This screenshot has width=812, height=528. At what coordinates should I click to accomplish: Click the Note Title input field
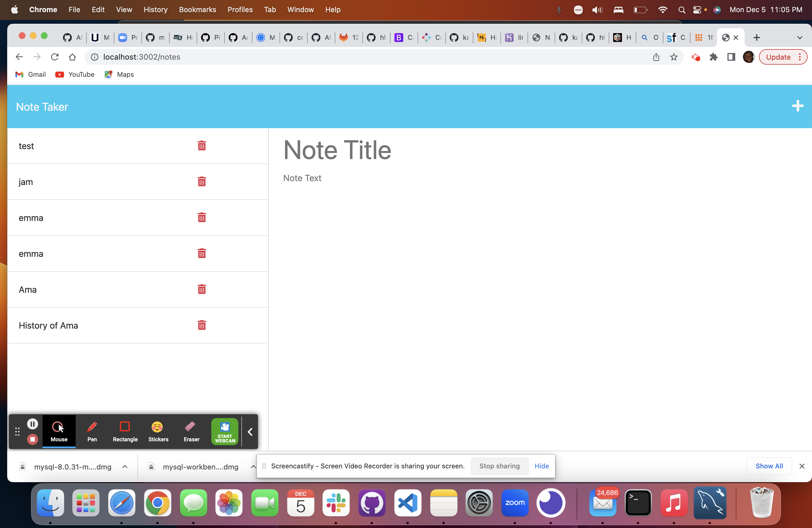[x=337, y=150]
